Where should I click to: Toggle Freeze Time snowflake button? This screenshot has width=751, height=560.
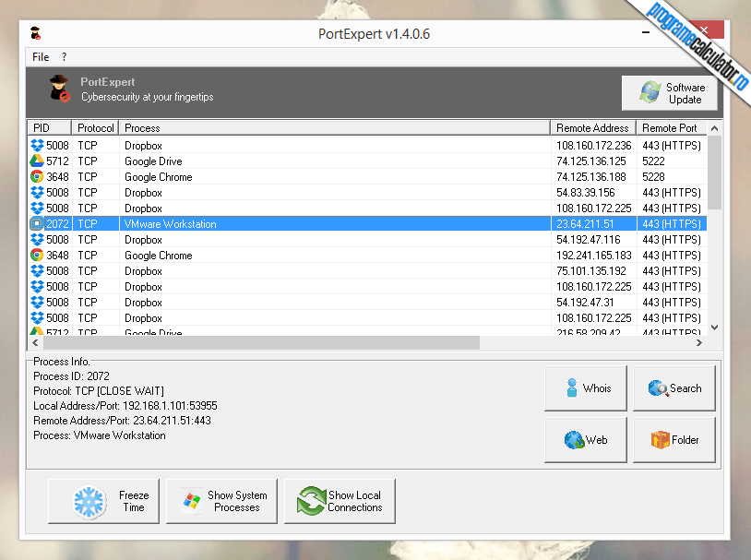(104, 501)
